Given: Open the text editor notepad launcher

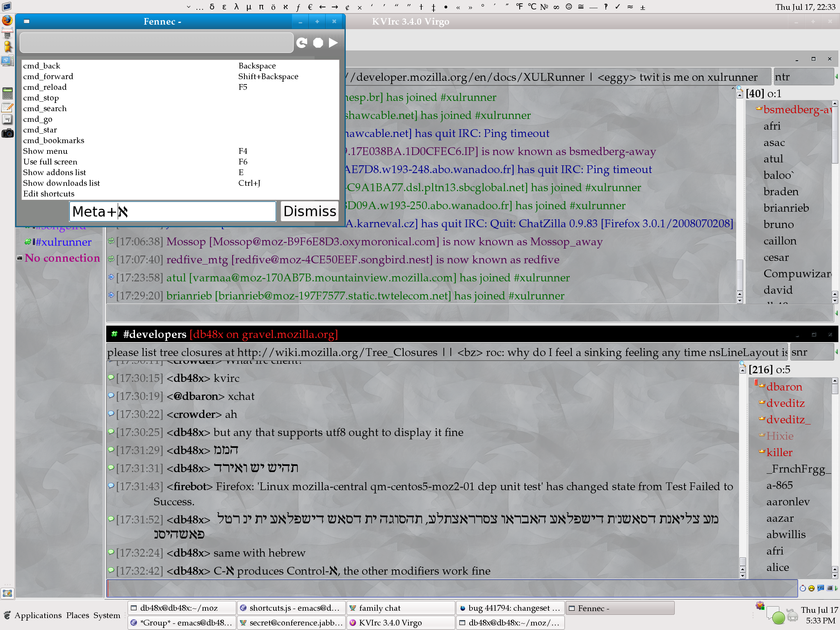Looking at the screenshot, I should tap(7, 107).
